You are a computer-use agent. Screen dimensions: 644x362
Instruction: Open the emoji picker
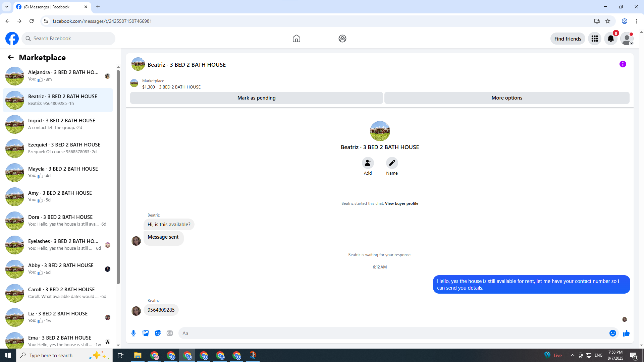[x=613, y=333]
